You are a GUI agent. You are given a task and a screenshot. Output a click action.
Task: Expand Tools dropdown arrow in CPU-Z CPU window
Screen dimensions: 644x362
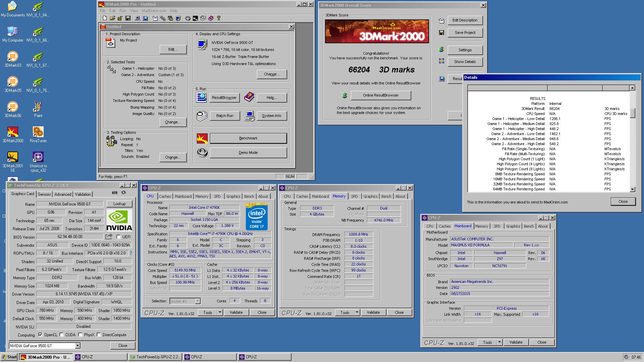(x=220, y=312)
